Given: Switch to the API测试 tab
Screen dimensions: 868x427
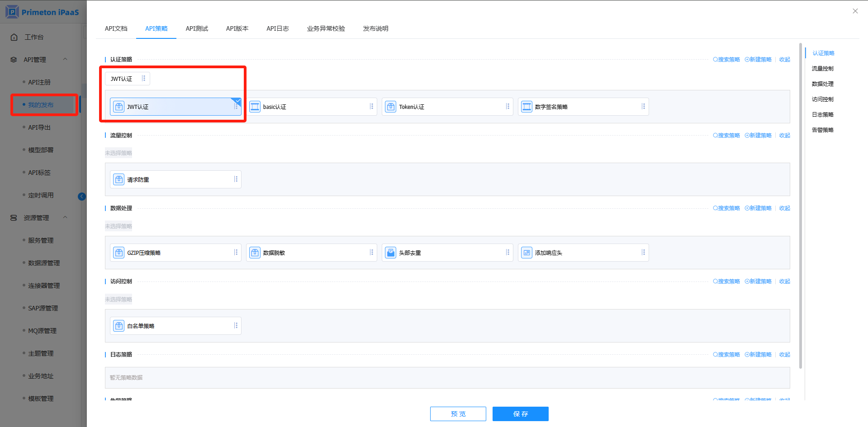Looking at the screenshot, I should pos(197,28).
